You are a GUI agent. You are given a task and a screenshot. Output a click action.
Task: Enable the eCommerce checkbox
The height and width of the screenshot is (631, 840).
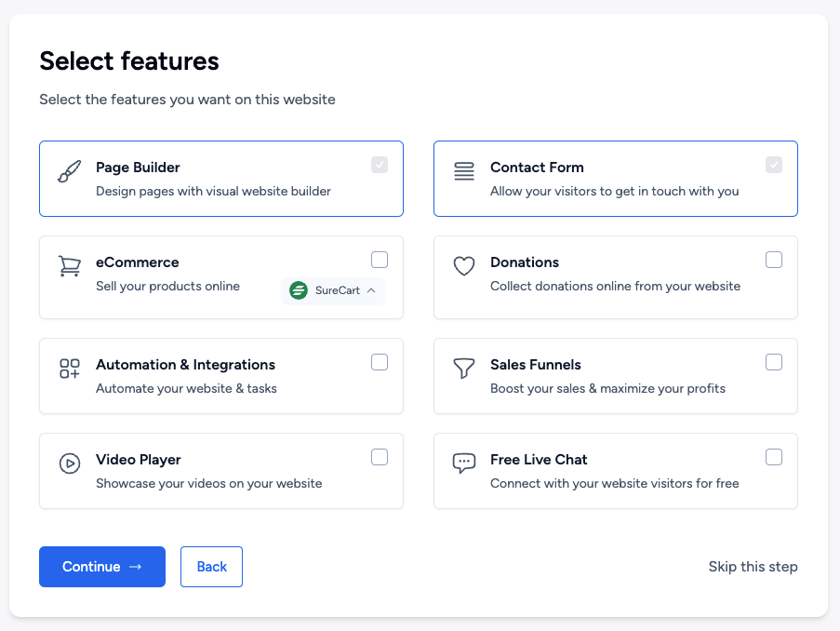tap(379, 260)
